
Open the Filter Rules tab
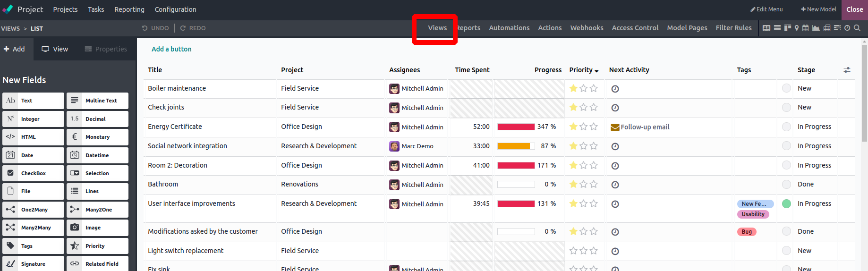(733, 28)
